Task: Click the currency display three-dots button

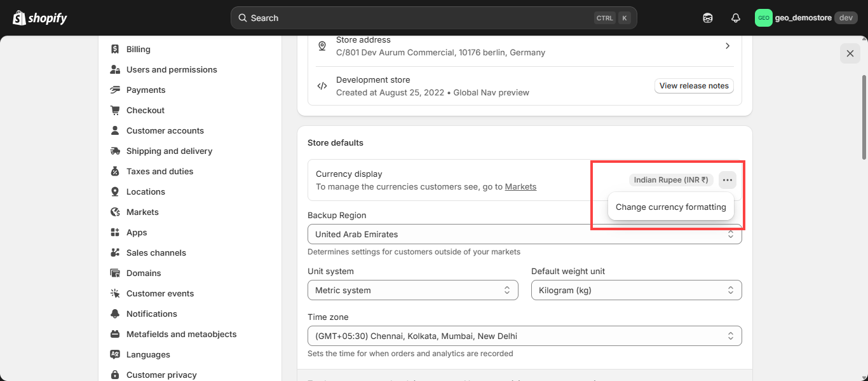Action: (x=728, y=180)
